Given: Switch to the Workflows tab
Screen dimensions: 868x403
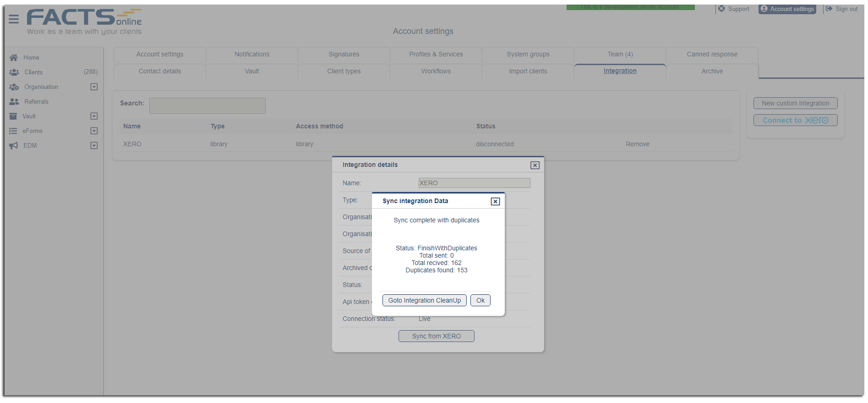Looking at the screenshot, I should click(x=436, y=71).
